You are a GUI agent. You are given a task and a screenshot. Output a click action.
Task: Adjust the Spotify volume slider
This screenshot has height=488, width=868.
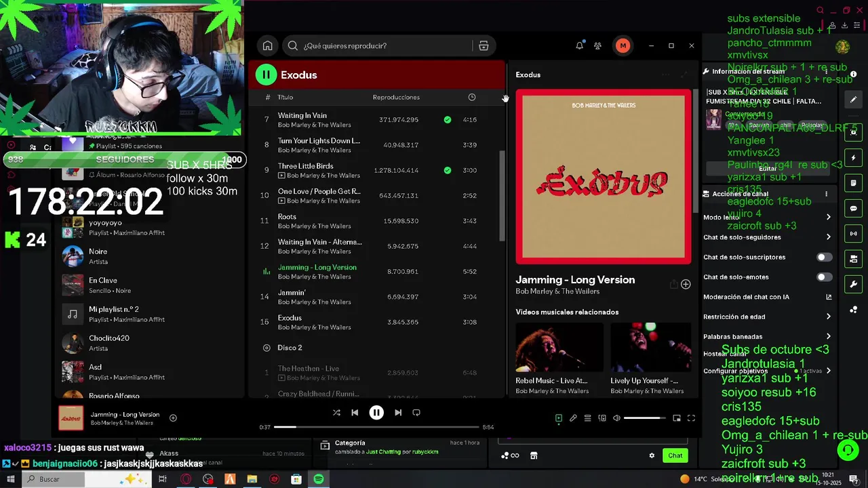point(645,418)
